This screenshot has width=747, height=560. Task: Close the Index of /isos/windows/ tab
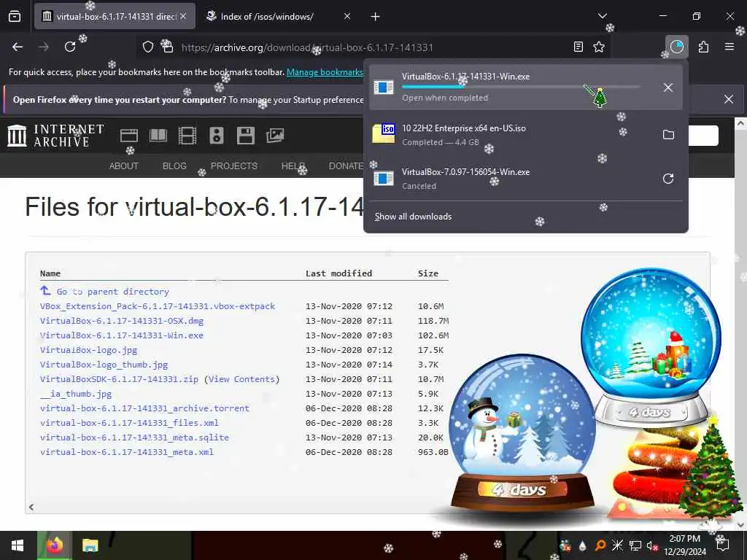pos(347,17)
